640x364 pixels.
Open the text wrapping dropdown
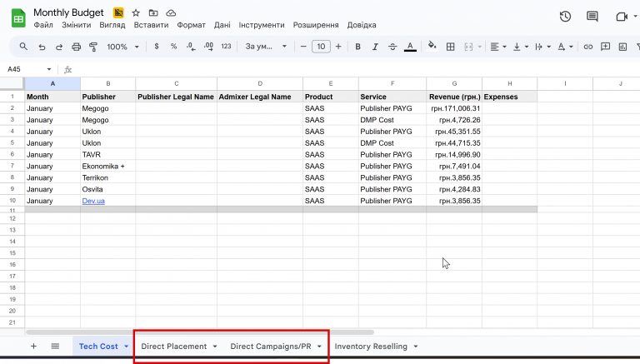pos(542,47)
